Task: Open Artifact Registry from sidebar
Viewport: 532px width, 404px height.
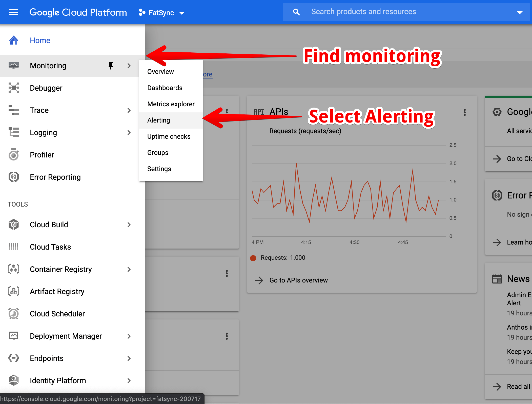Action: pos(57,291)
